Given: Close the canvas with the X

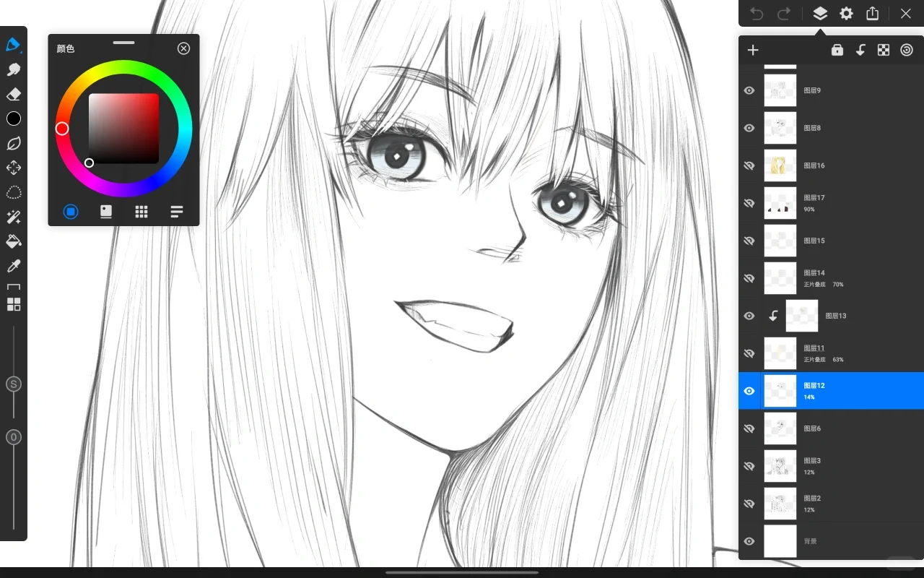Looking at the screenshot, I should 906,14.
